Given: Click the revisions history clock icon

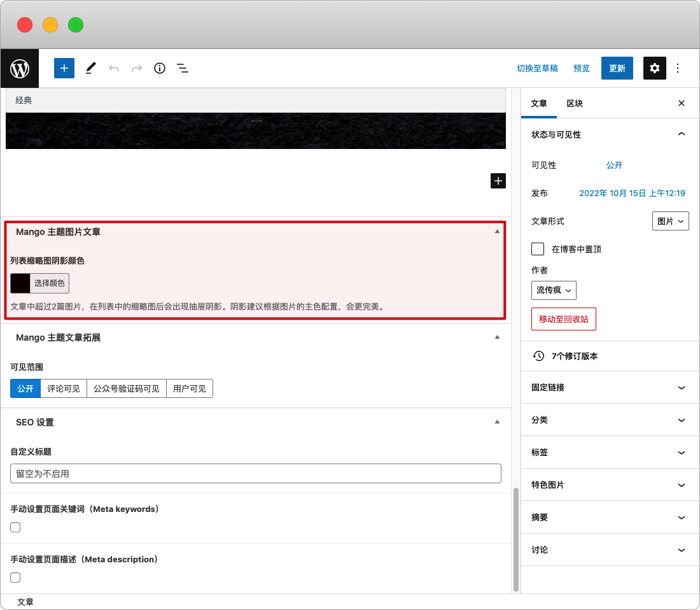Looking at the screenshot, I should tap(538, 356).
